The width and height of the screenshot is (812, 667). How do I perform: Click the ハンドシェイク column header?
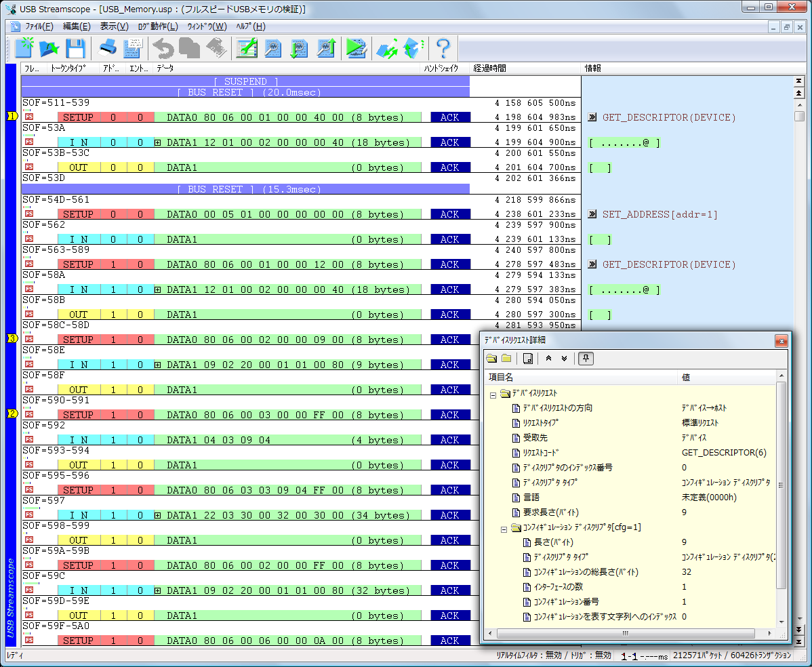[x=445, y=68]
